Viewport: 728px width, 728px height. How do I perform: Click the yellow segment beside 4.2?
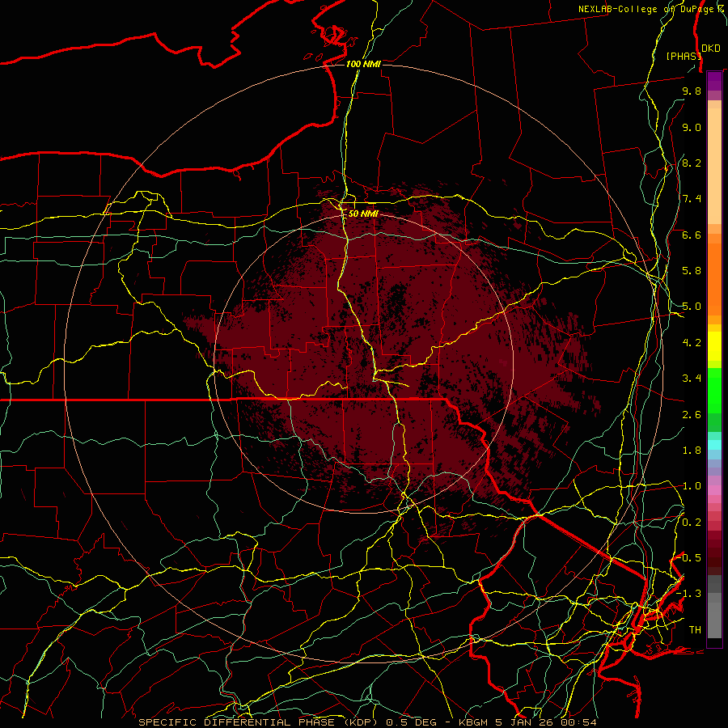(714, 346)
